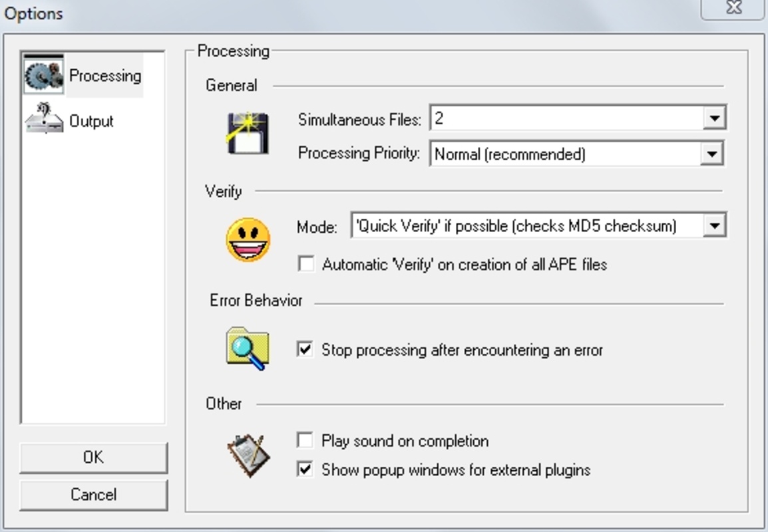Click the Options window title text
This screenshot has height=532, width=768.
33,13
